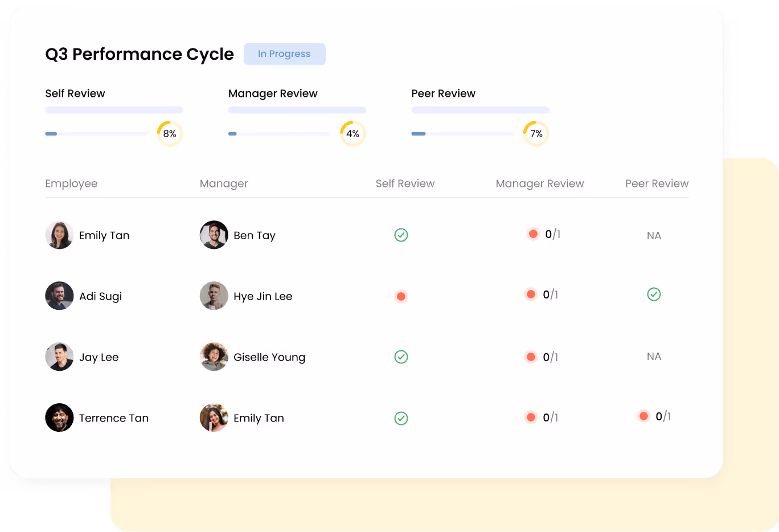Click the Manager Review progress bar
This screenshot has width=779, height=532.
click(x=279, y=134)
